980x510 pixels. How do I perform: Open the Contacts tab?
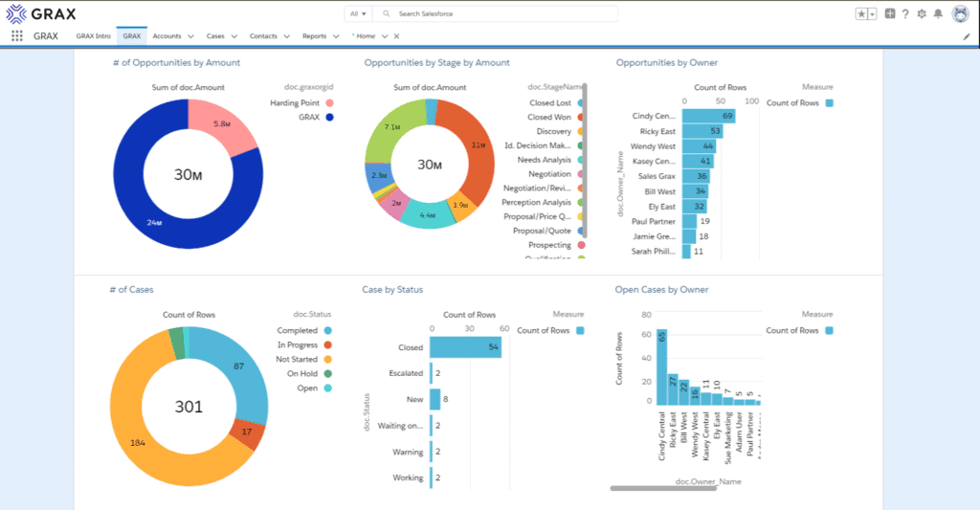[x=263, y=36]
